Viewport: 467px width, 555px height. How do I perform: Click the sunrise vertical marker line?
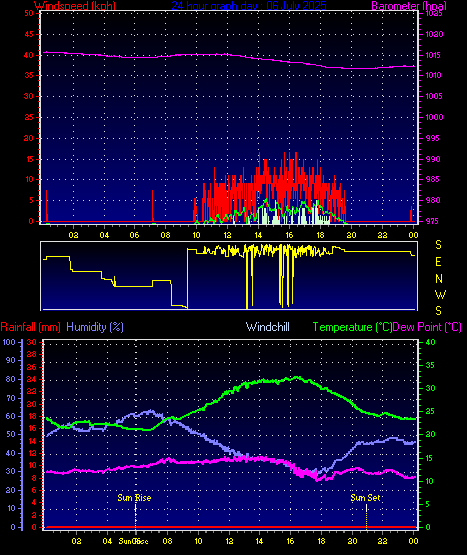(136, 516)
